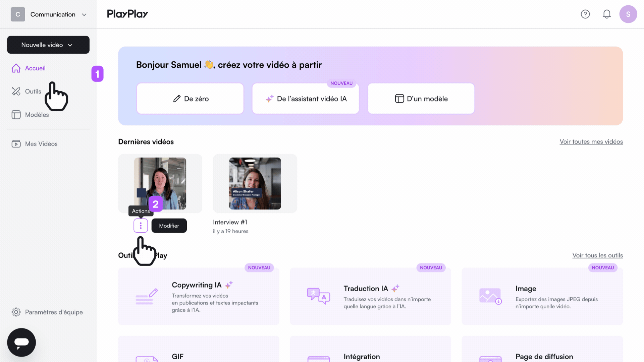The image size is (644, 362).
Task: Click the PlayPlay logo
Action: pos(127,14)
